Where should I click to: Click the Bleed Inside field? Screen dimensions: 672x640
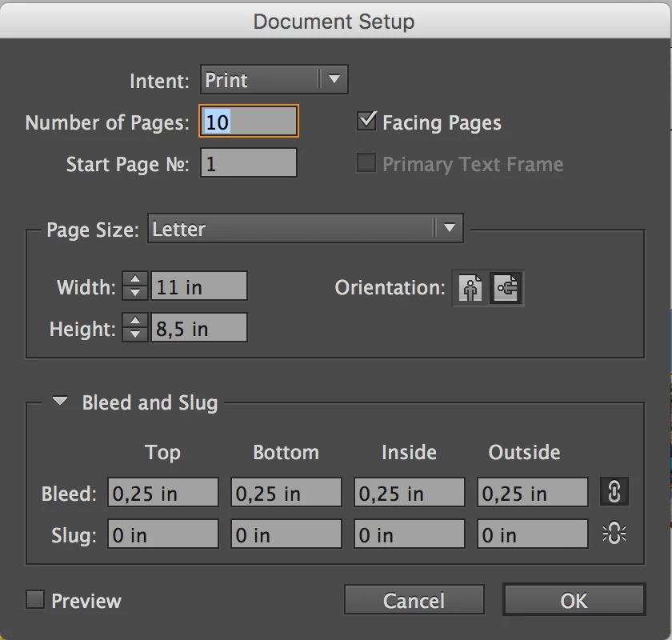(x=409, y=492)
